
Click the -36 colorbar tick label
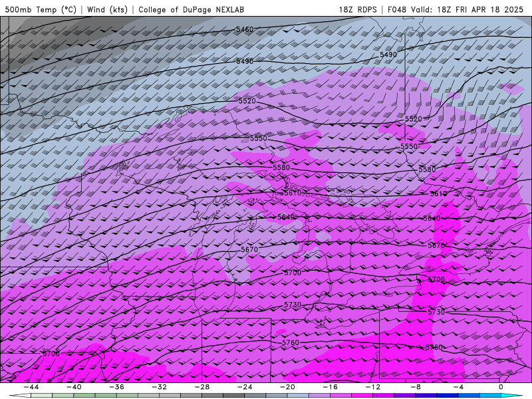(116, 387)
